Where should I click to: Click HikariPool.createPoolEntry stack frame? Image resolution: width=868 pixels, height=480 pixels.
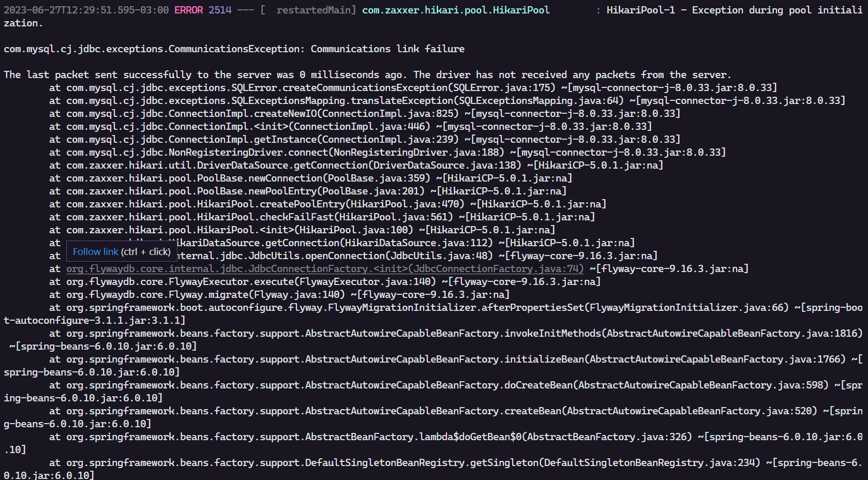point(328,204)
